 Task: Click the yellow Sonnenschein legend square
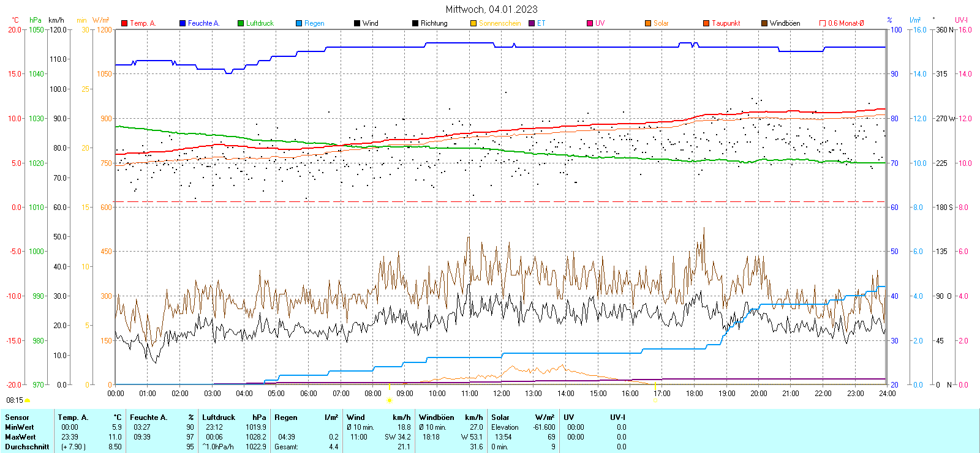coord(473,23)
